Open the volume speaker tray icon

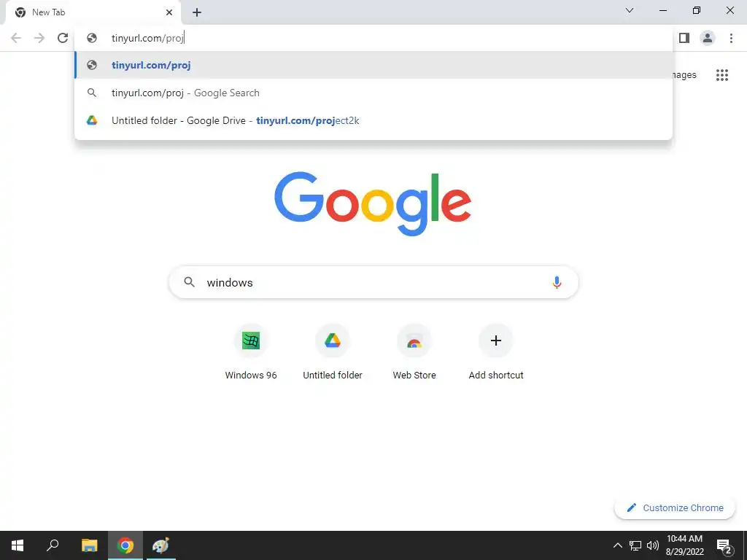tap(653, 545)
